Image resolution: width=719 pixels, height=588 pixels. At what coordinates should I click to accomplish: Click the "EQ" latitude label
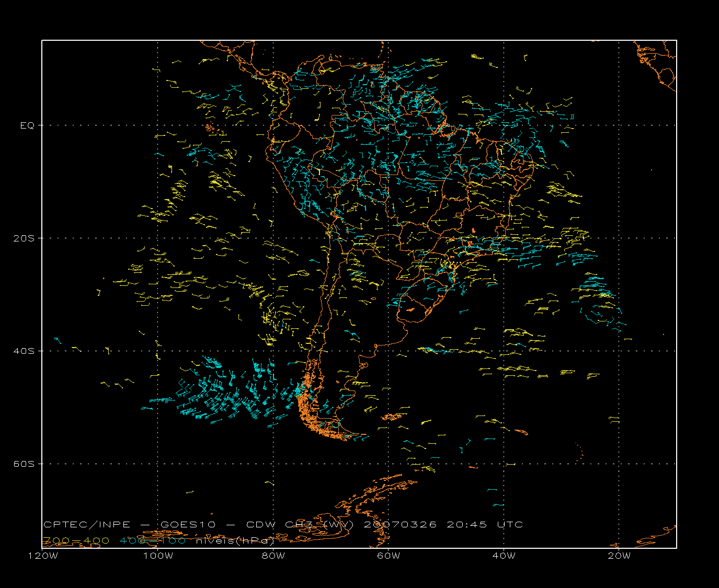[x=27, y=125]
